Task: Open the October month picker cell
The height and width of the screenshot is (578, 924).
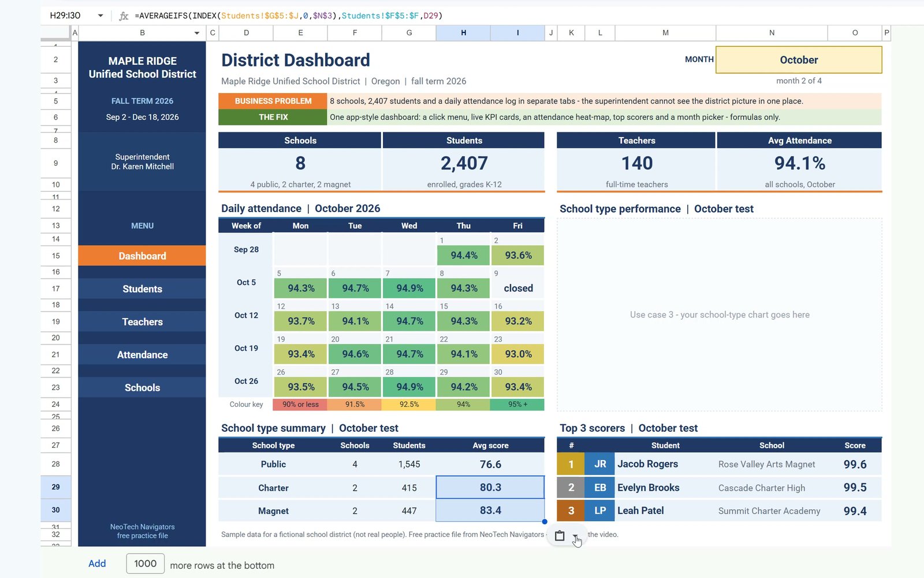Action: click(799, 60)
